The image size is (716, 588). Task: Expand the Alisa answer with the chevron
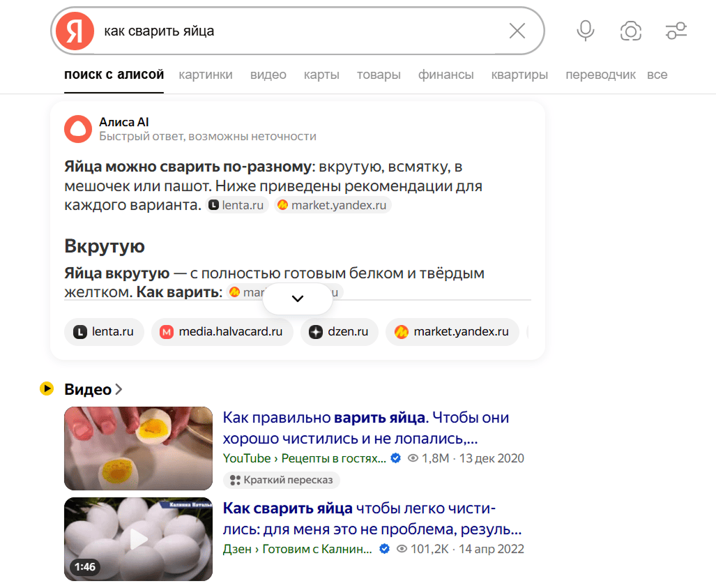click(x=298, y=298)
